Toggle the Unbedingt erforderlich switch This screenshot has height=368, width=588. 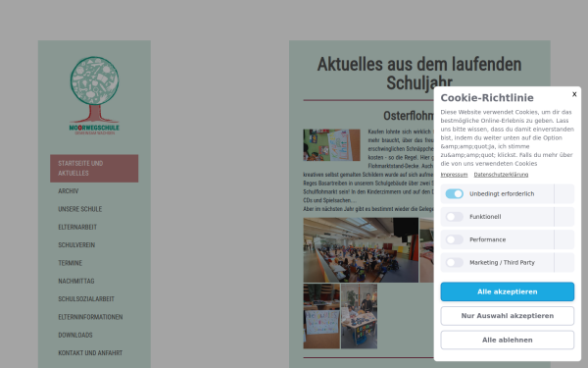(x=454, y=193)
